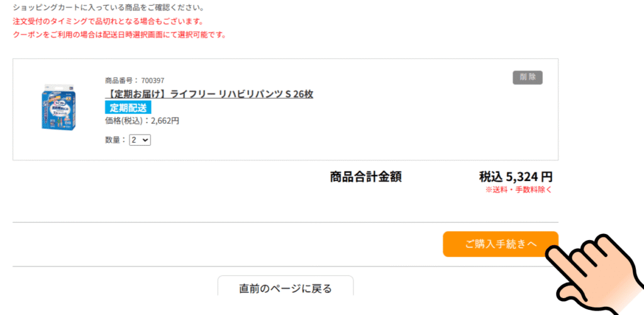
Task: Select the 商品番号 700397 text
Action: pyautogui.click(x=135, y=80)
